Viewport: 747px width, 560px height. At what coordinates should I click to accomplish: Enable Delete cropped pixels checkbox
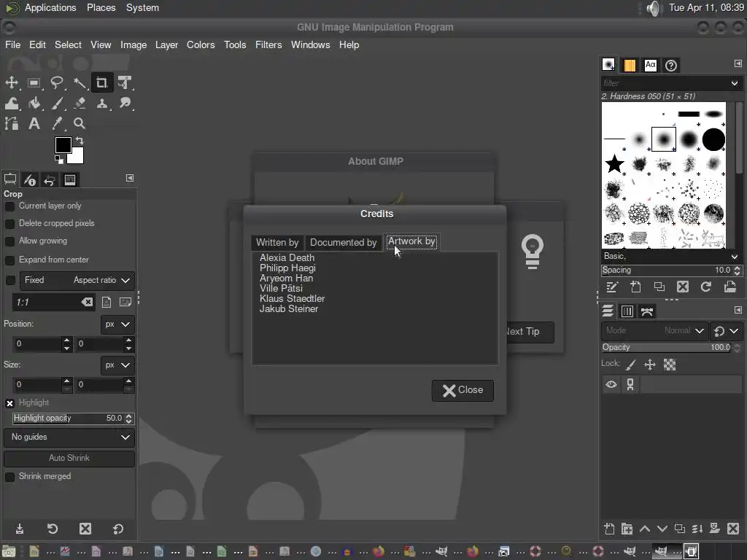[x=9, y=224]
